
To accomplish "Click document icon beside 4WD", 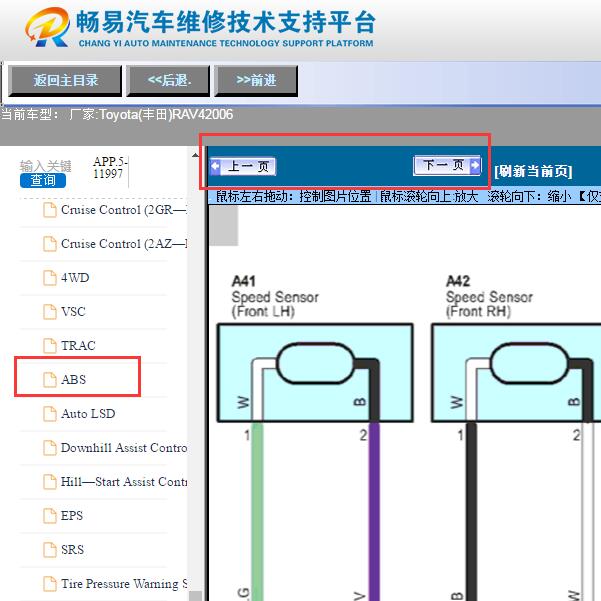I will 50,278.
